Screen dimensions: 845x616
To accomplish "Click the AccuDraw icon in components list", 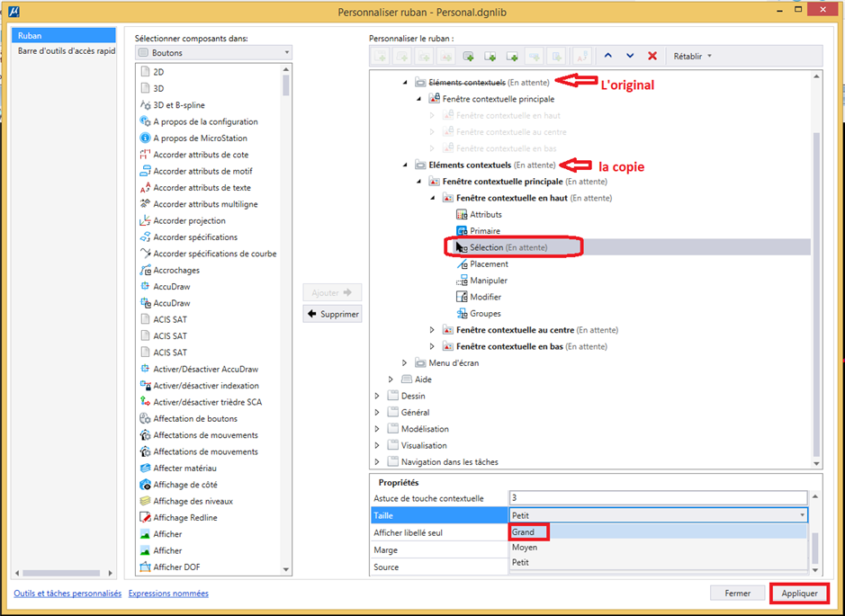I will click(x=144, y=286).
